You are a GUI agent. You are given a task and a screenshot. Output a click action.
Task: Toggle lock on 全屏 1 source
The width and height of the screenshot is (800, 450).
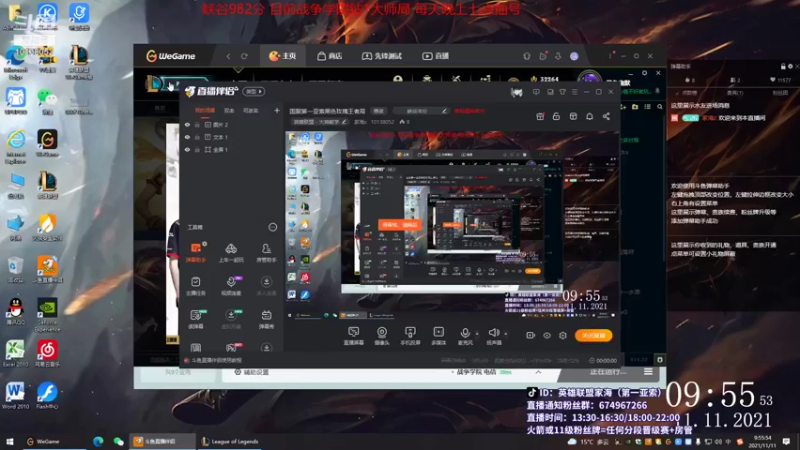197,149
